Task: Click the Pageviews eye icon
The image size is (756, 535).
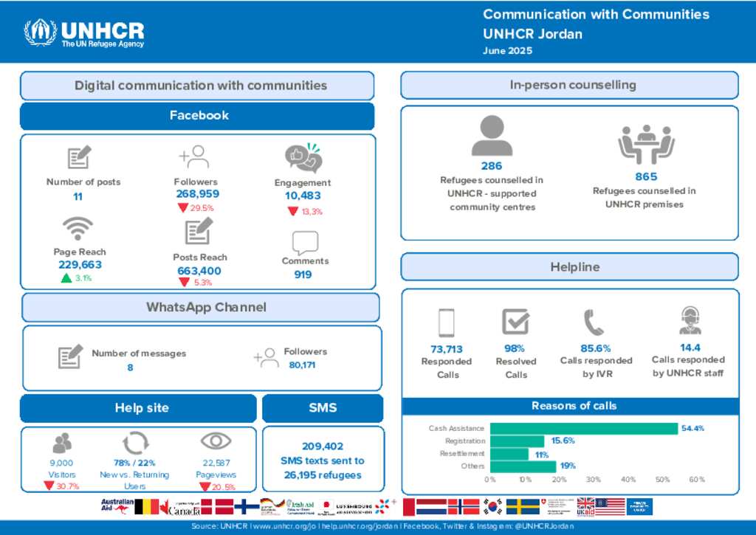Action: click(216, 441)
